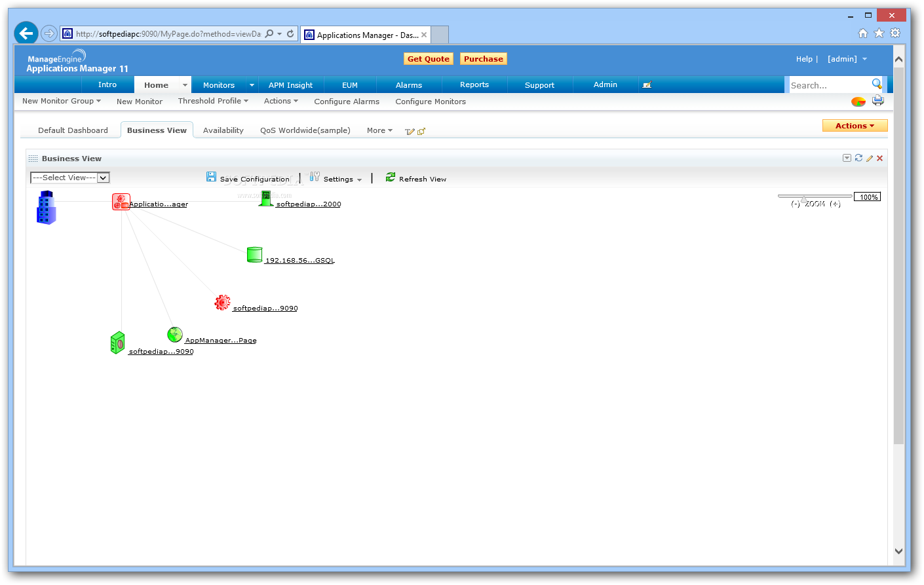Click into the Search... field
924x585 pixels.
[830, 85]
